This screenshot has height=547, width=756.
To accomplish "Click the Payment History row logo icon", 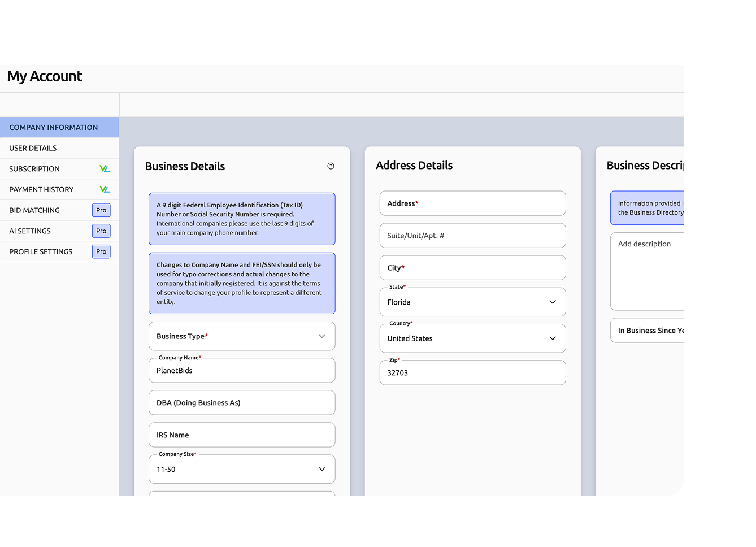I will click(x=105, y=189).
